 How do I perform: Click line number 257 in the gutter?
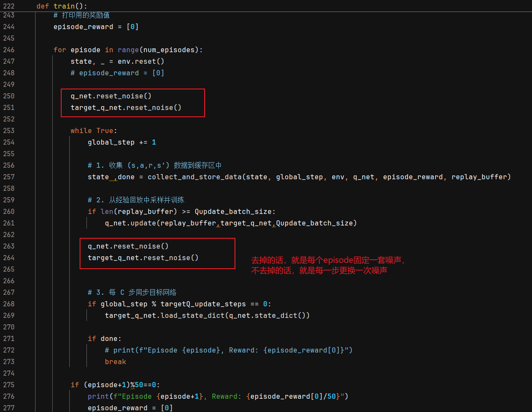pyautogui.click(x=9, y=177)
